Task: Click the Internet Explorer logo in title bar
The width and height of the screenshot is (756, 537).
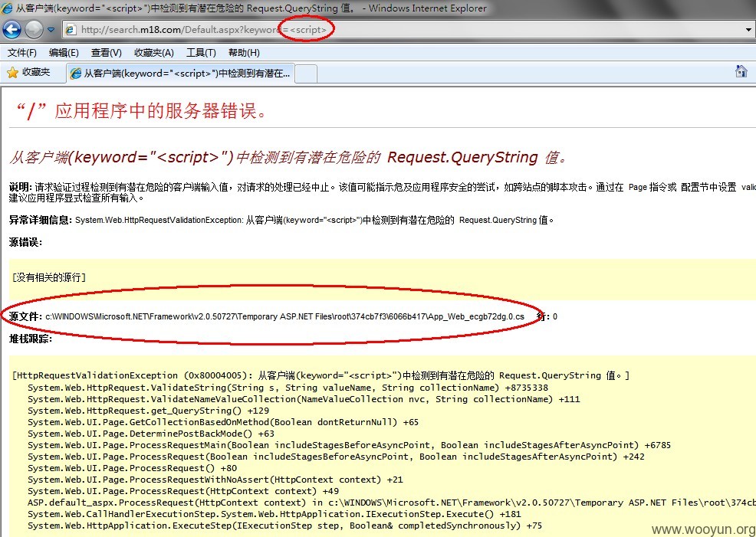Action: coord(7,8)
